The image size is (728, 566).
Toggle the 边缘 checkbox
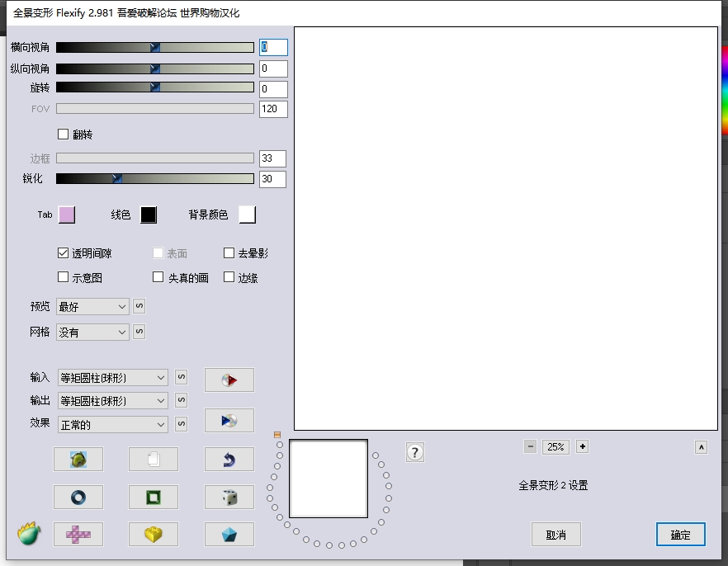click(x=229, y=277)
